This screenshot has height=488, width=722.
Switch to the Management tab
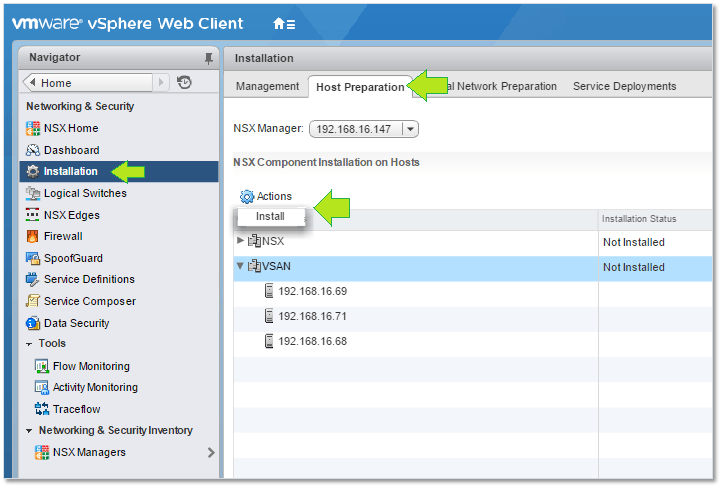[268, 87]
